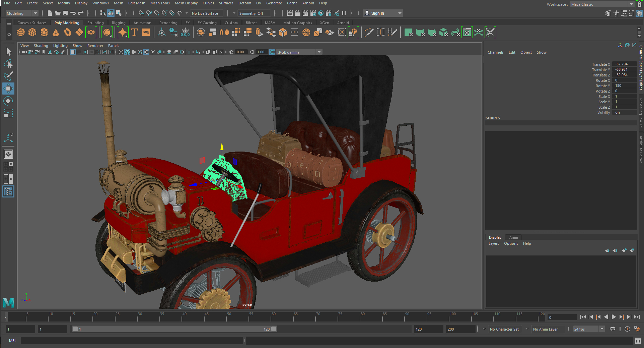This screenshot has height=348, width=644.
Task: Click the Redo arrow icon
Action: (x=81, y=13)
